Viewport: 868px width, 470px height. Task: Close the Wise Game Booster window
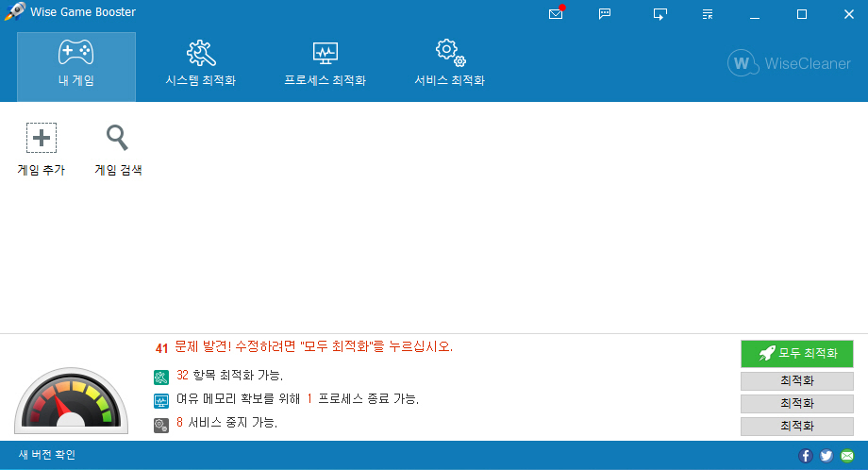[x=848, y=14]
